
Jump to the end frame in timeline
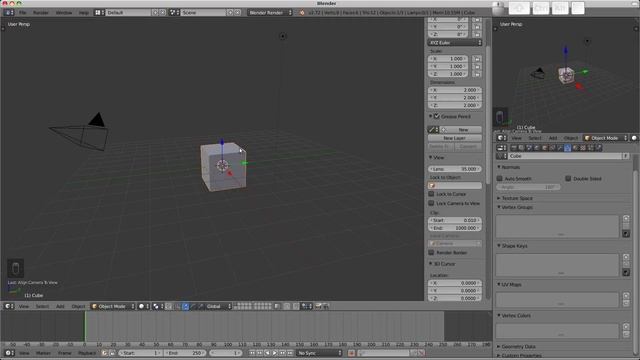point(290,353)
